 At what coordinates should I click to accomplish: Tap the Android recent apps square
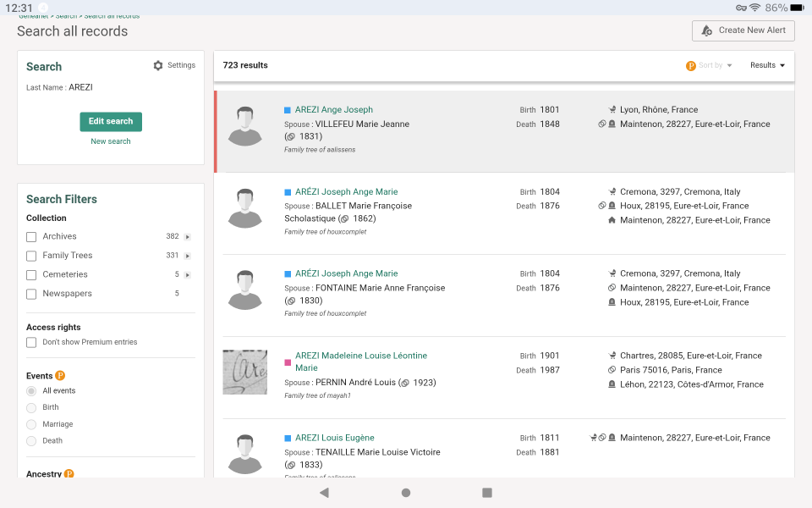pyautogui.click(x=487, y=493)
